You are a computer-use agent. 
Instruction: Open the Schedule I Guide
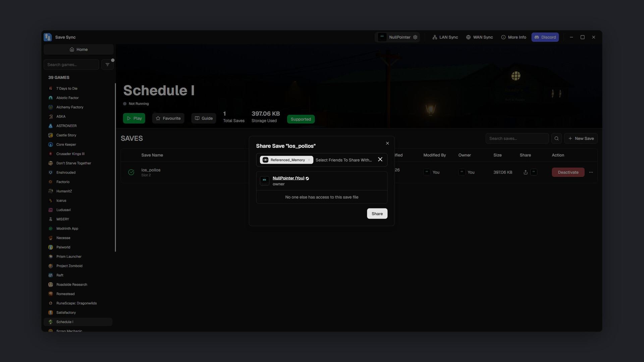204,118
